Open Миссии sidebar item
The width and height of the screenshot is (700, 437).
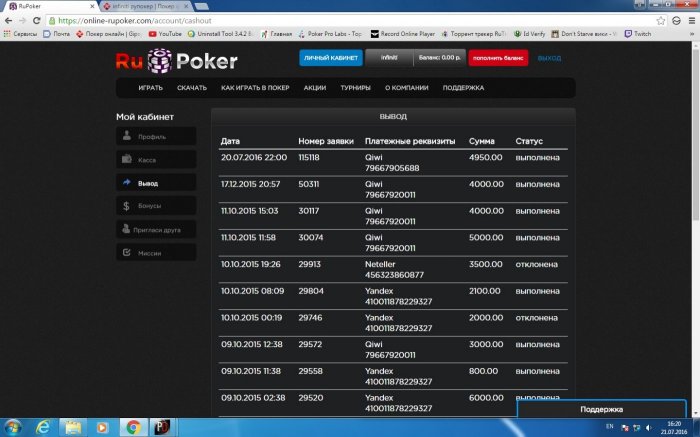point(156,253)
